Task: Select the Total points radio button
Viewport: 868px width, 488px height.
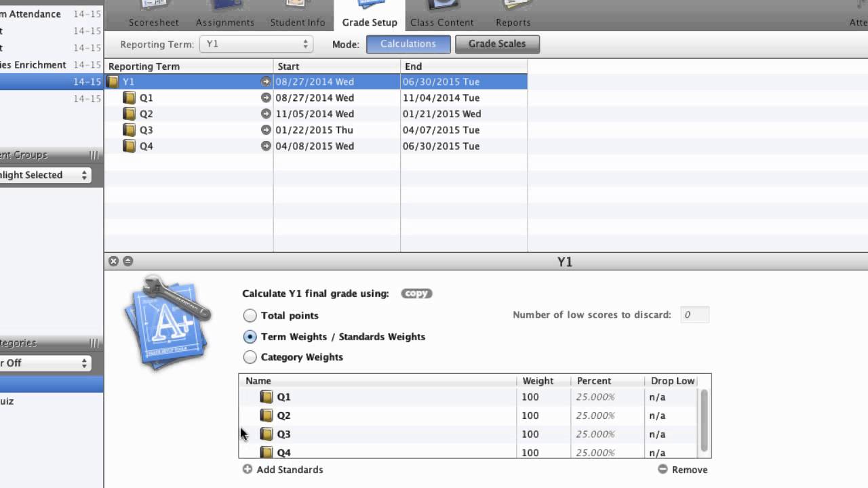Action: (x=250, y=316)
